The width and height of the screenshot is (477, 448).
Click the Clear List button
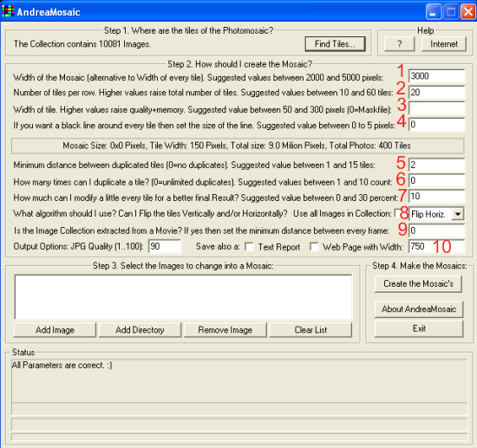(x=310, y=330)
